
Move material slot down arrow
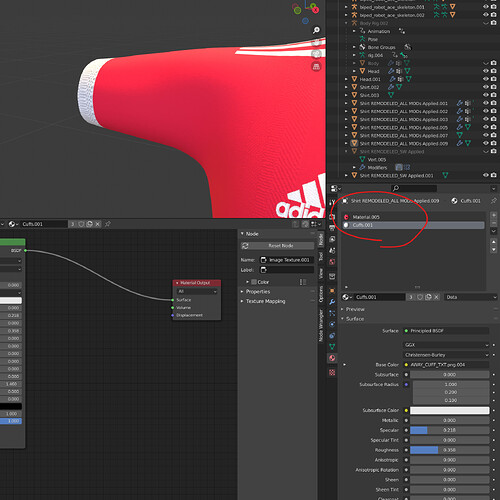(x=494, y=249)
